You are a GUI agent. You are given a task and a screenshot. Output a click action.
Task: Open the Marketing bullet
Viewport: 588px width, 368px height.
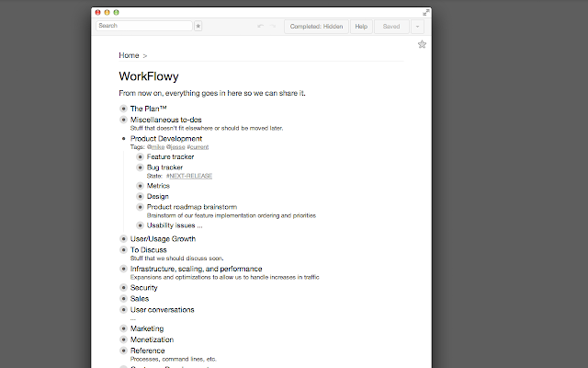(123, 328)
